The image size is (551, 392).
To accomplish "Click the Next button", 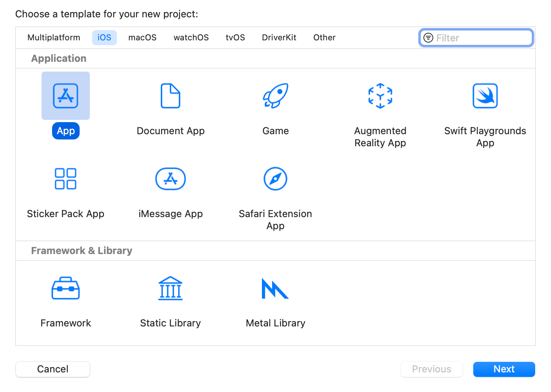I will tap(504, 369).
